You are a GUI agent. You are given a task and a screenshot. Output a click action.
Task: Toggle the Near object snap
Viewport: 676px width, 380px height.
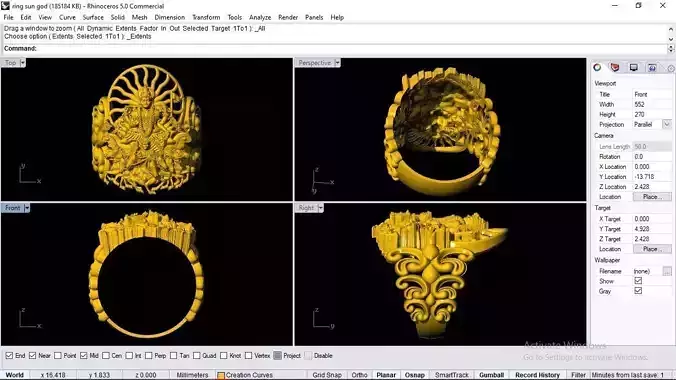point(32,355)
